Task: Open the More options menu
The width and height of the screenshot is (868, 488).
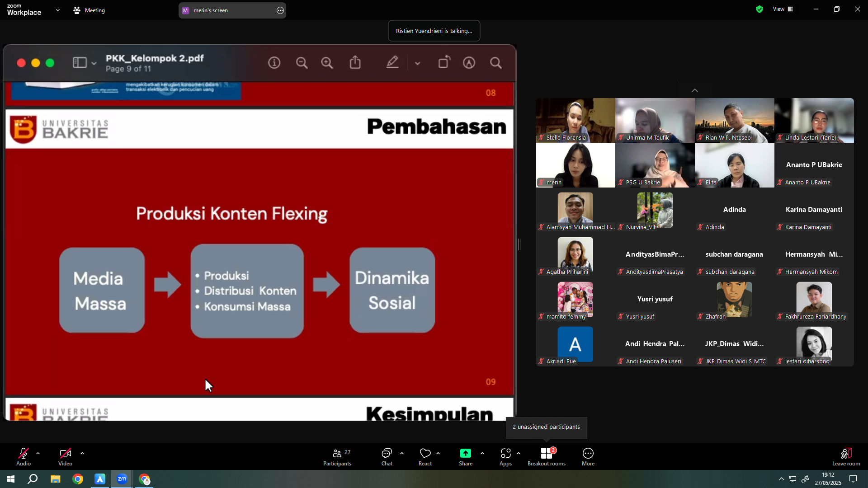Action: pyautogui.click(x=588, y=457)
